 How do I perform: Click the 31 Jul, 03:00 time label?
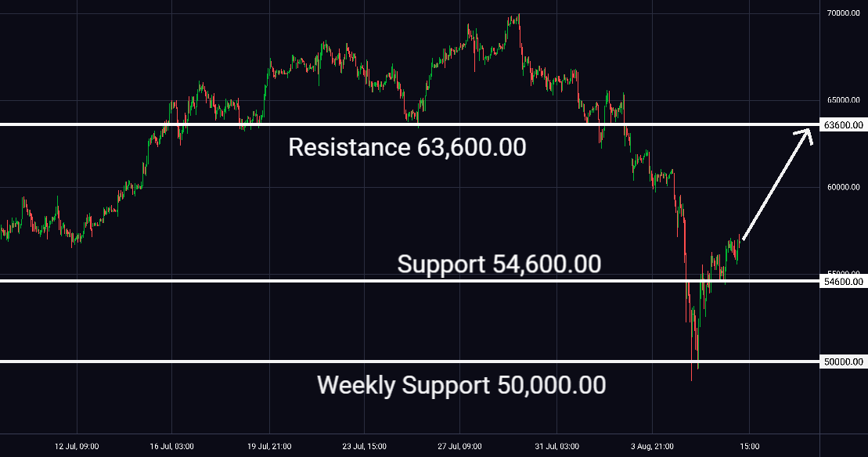(557, 446)
